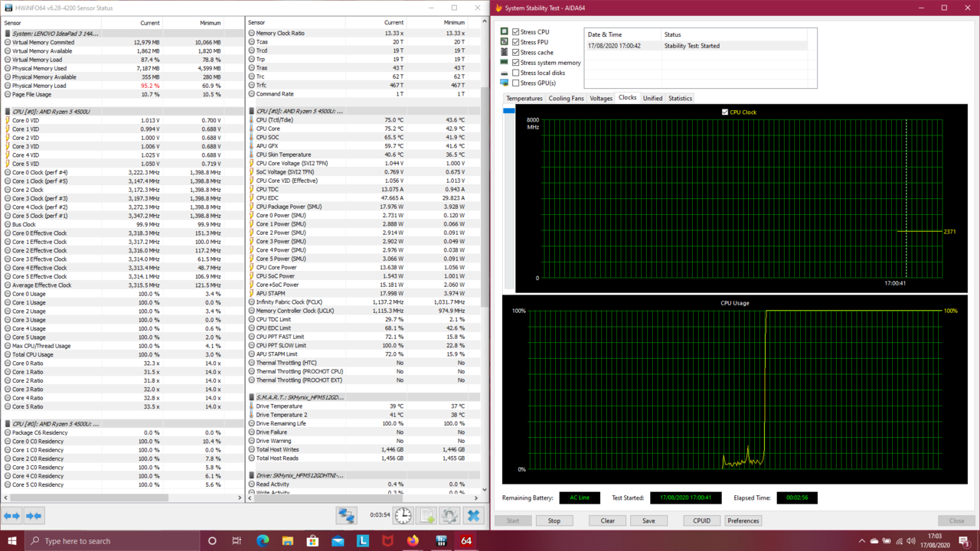The width and height of the screenshot is (980, 551).
Task: Switch to AIDA64 taskbar icon labeled 64
Action: click(x=466, y=540)
